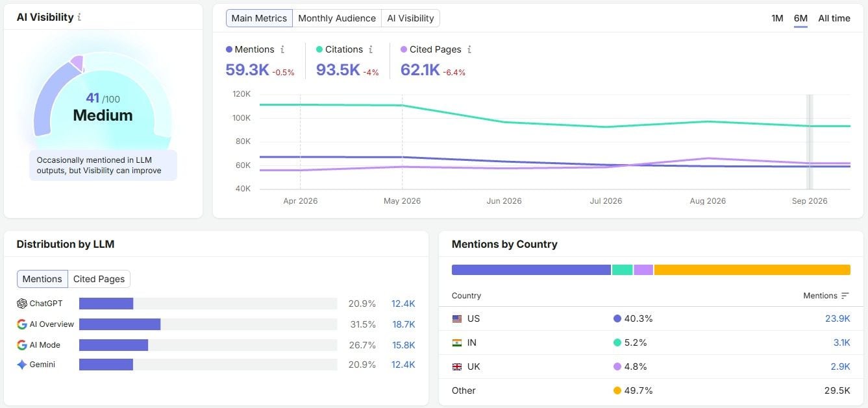This screenshot has height=408, width=868.
Task: Select the Cited Pages distribution tab
Action: 99,279
